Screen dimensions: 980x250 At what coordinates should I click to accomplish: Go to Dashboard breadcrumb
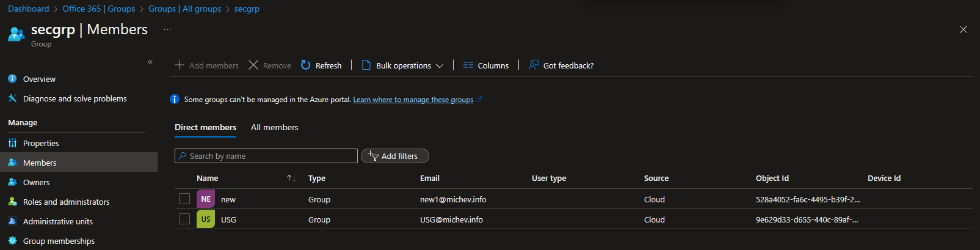[x=28, y=9]
